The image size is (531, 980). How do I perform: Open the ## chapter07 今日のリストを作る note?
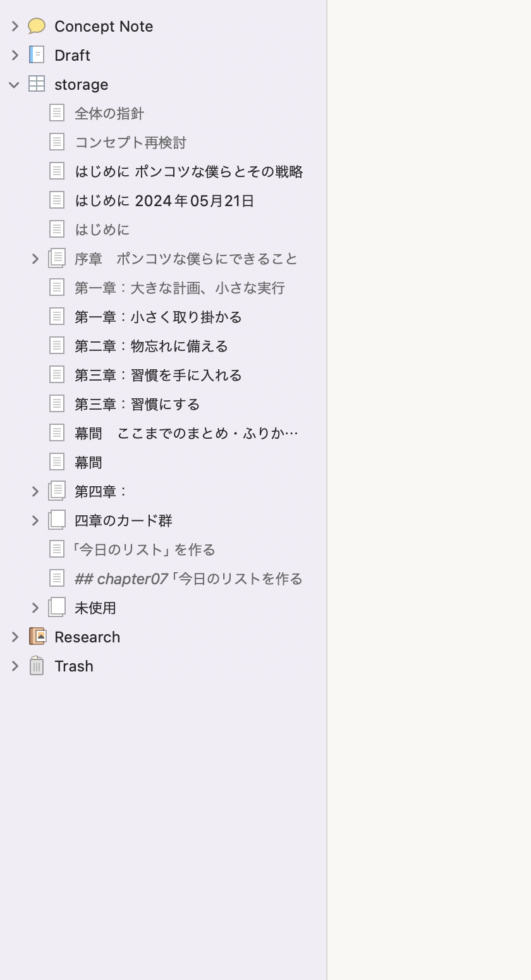click(x=183, y=578)
